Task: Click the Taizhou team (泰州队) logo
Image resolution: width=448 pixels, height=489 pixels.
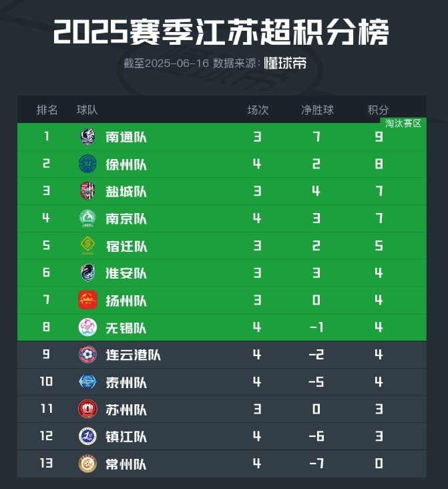Action: pyautogui.click(x=87, y=382)
